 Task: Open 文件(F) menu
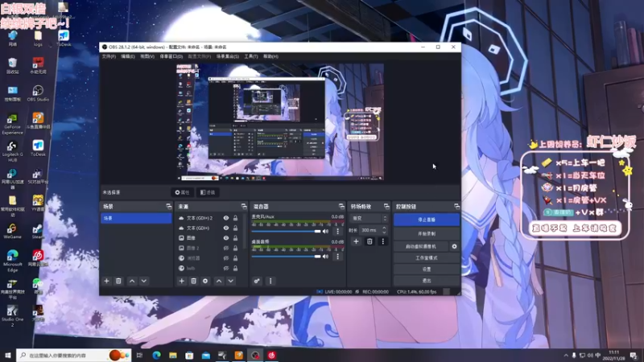click(x=109, y=56)
